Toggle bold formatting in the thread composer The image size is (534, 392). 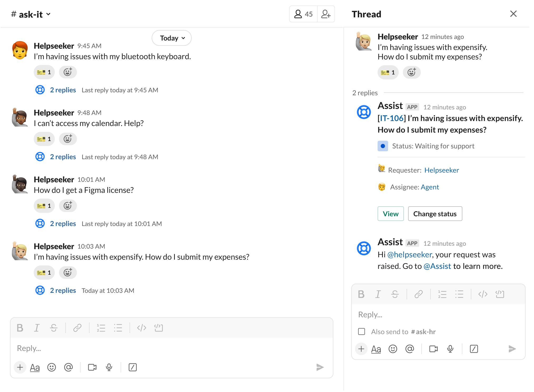(361, 294)
